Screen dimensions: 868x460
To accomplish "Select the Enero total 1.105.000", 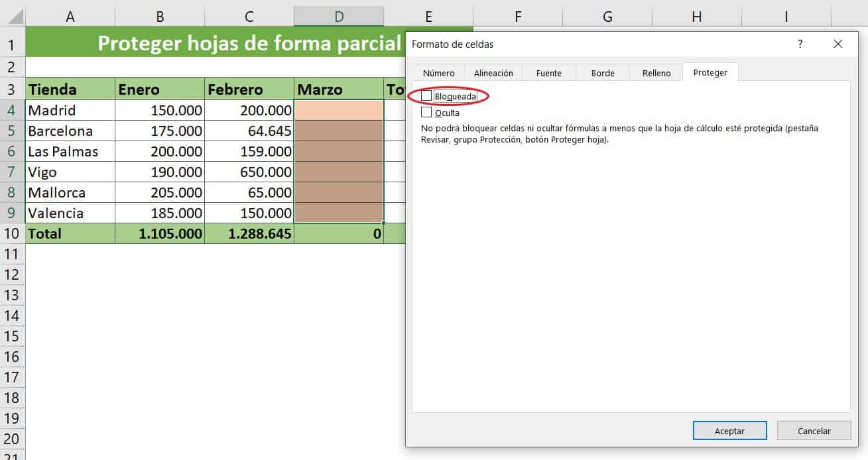I will pyautogui.click(x=160, y=233).
